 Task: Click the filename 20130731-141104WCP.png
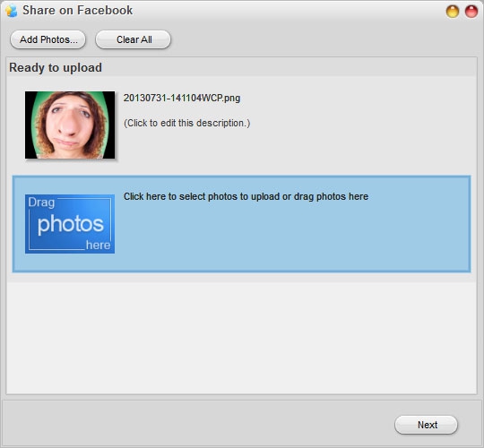coord(182,99)
